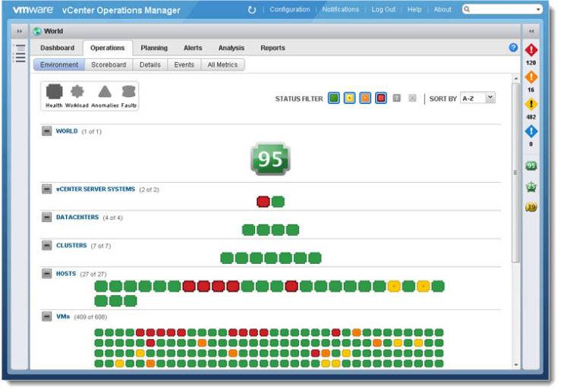Click the red vCenter server system square
This screenshot has height=392, width=561.
point(263,202)
